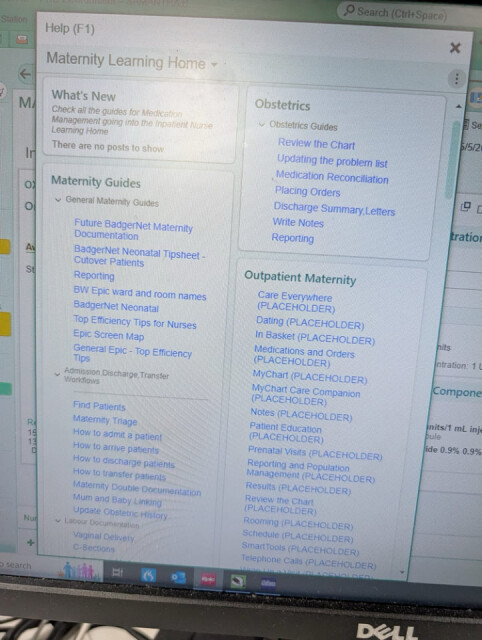Open BadgerNet Neonatal Tipsheet - Cutover Patients
Screen dimensions: 482x640
(x=139, y=256)
